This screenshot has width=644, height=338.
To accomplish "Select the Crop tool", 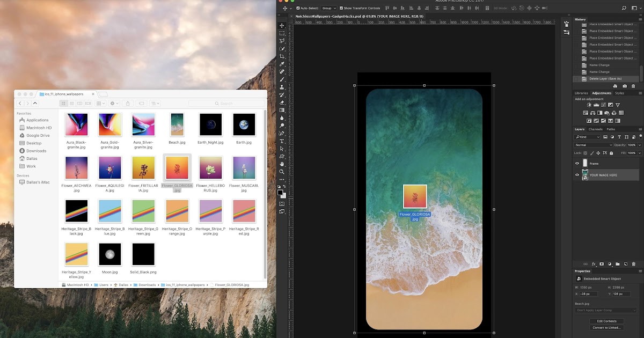I will click(282, 56).
